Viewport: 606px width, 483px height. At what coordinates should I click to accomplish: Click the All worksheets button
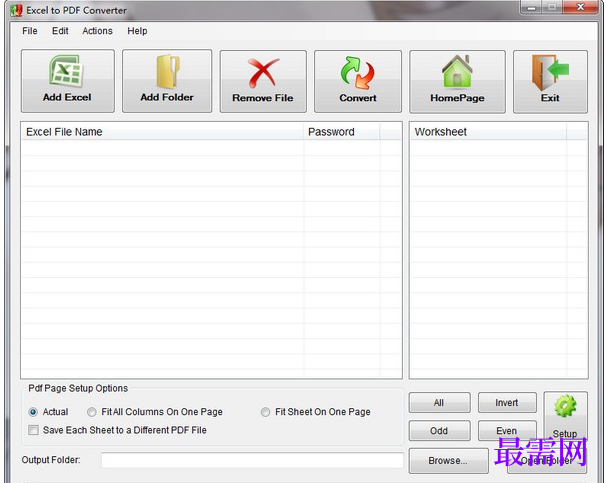pyautogui.click(x=439, y=403)
